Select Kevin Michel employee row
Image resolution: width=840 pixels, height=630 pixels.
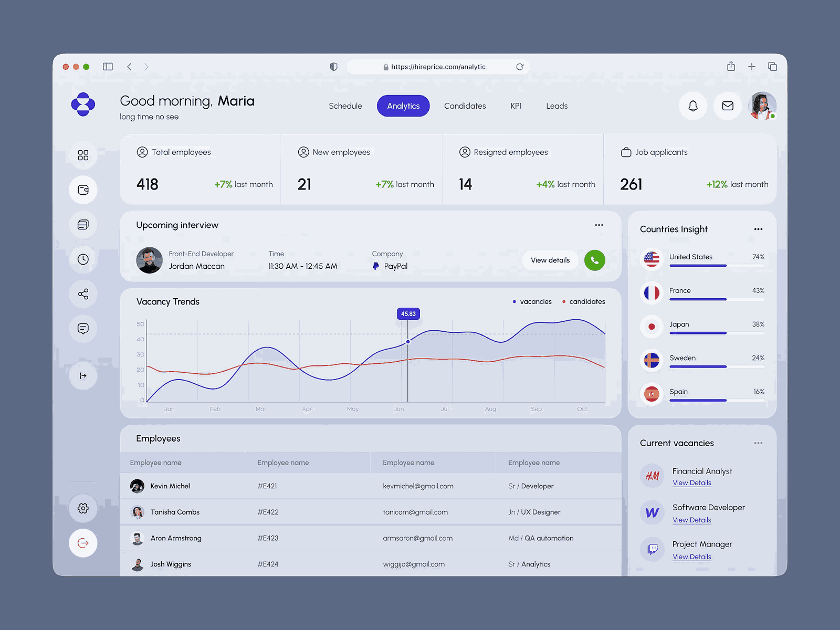(371, 486)
